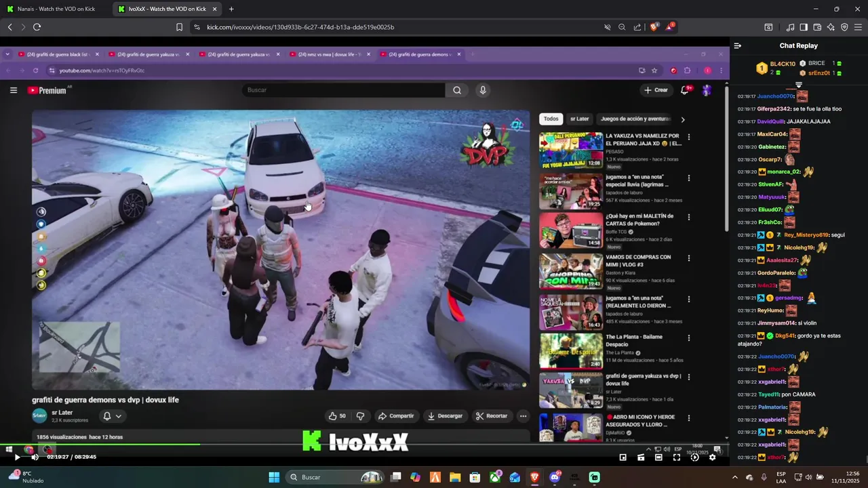Select the Todos filter chip

(551, 119)
